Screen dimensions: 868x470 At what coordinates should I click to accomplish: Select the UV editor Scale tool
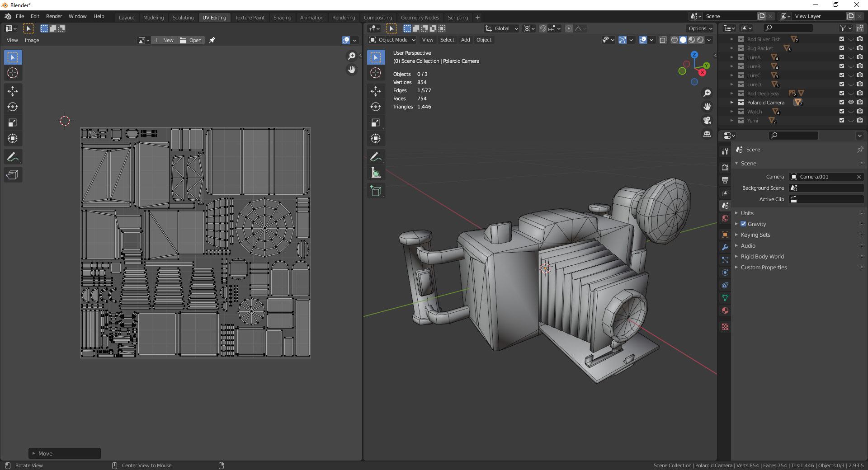click(13, 123)
